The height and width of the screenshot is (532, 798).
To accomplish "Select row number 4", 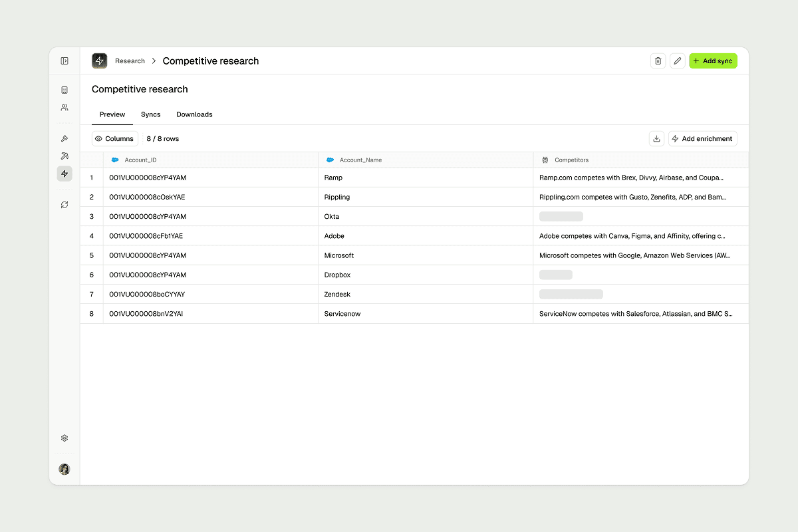I will 92,236.
